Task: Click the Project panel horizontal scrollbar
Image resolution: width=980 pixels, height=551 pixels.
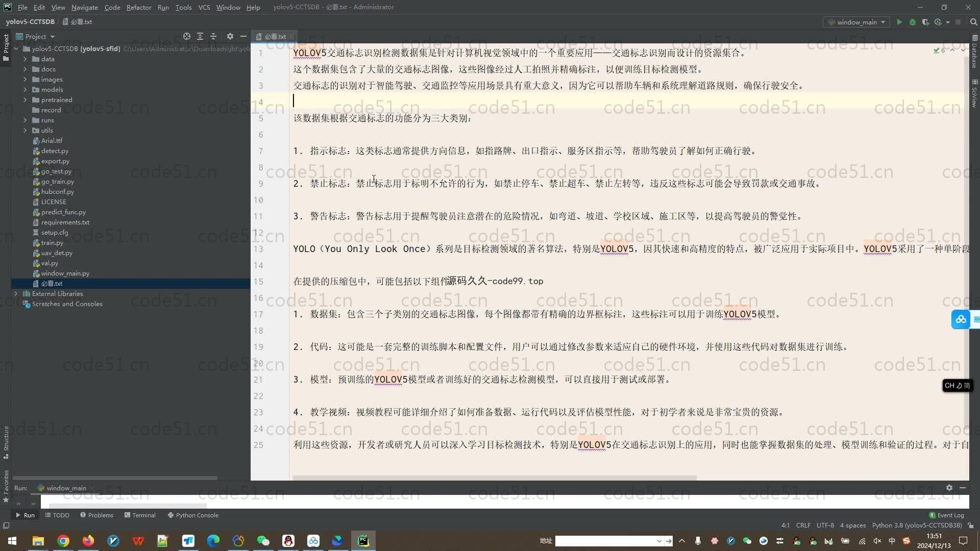Action: (115, 478)
